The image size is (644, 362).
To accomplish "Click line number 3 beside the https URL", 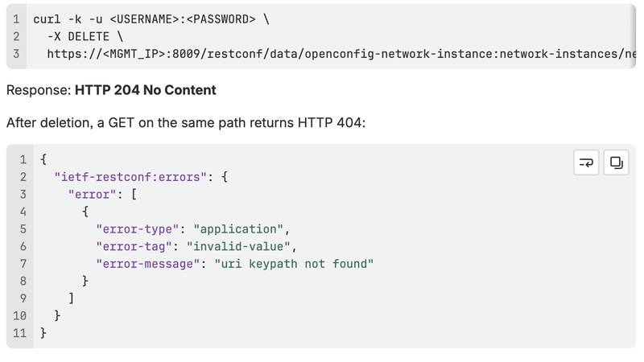I will coord(16,54).
